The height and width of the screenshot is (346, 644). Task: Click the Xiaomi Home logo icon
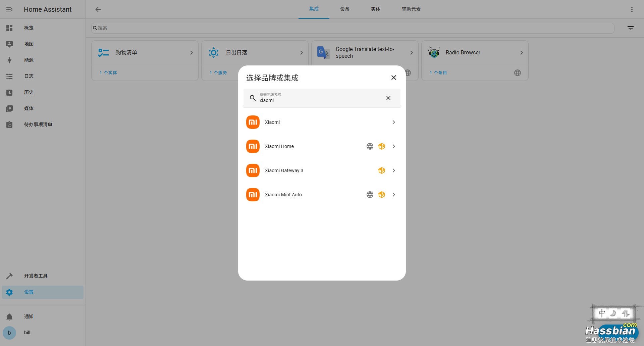[x=253, y=146]
